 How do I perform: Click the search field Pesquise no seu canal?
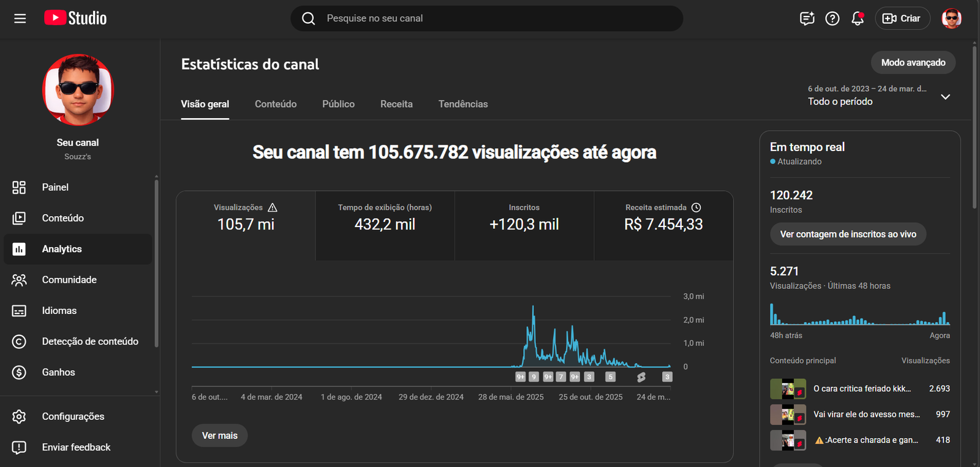point(496,18)
